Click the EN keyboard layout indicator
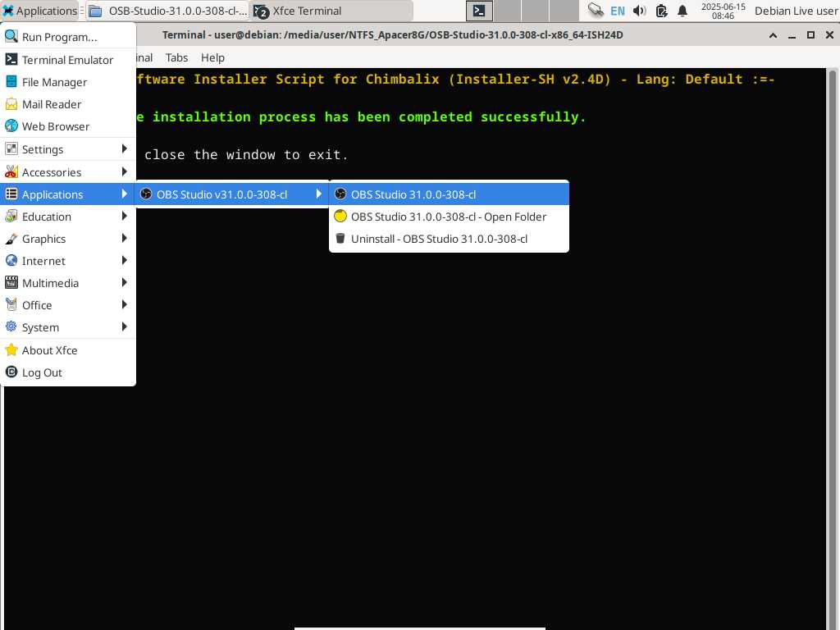 (617, 11)
